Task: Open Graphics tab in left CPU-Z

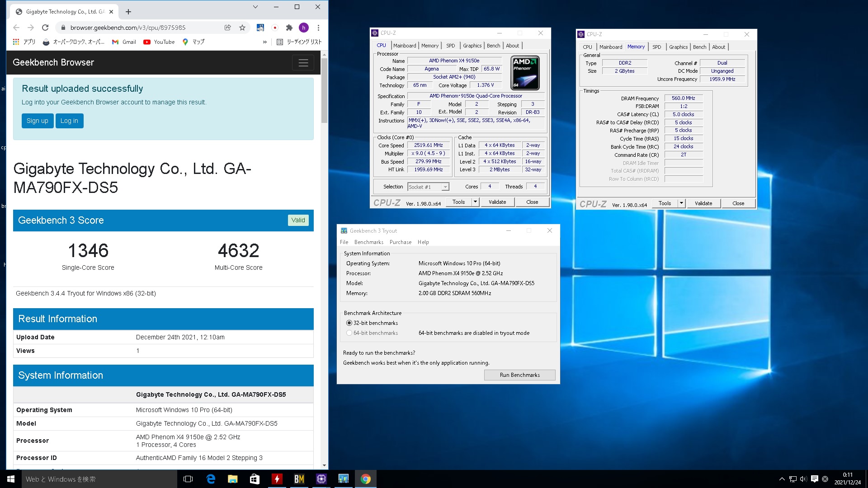Action: pos(472,46)
